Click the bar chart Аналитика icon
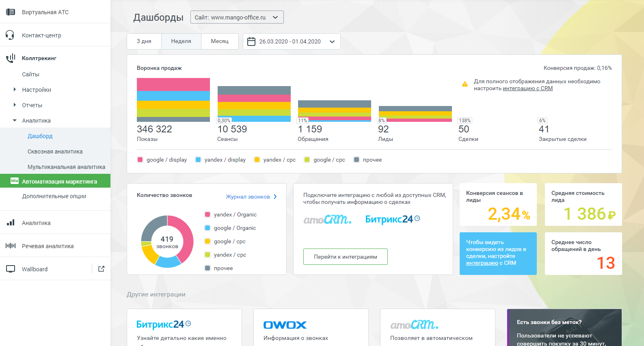The width and height of the screenshot is (644, 346). pyautogui.click(x=11, y=223)
